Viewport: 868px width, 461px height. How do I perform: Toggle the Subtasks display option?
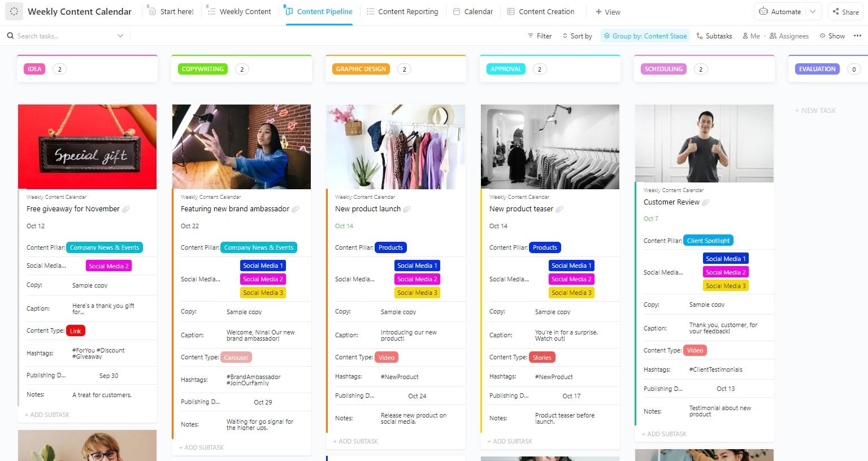pos(714,36)
